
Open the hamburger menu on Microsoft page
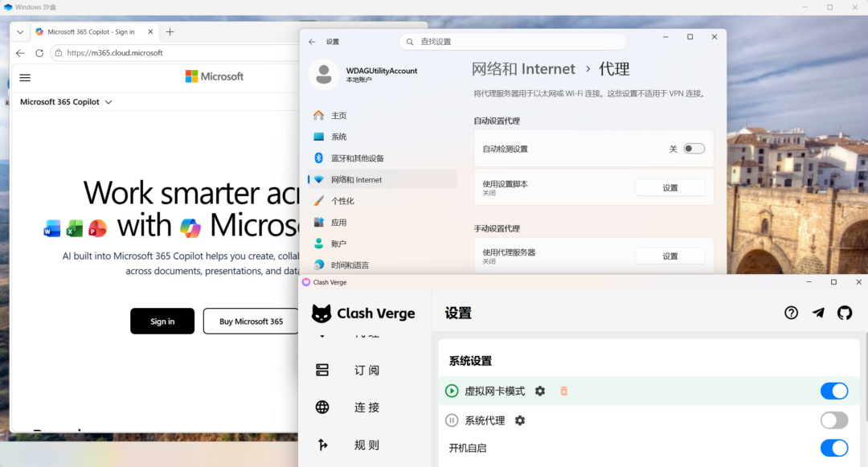pos(25,77)
